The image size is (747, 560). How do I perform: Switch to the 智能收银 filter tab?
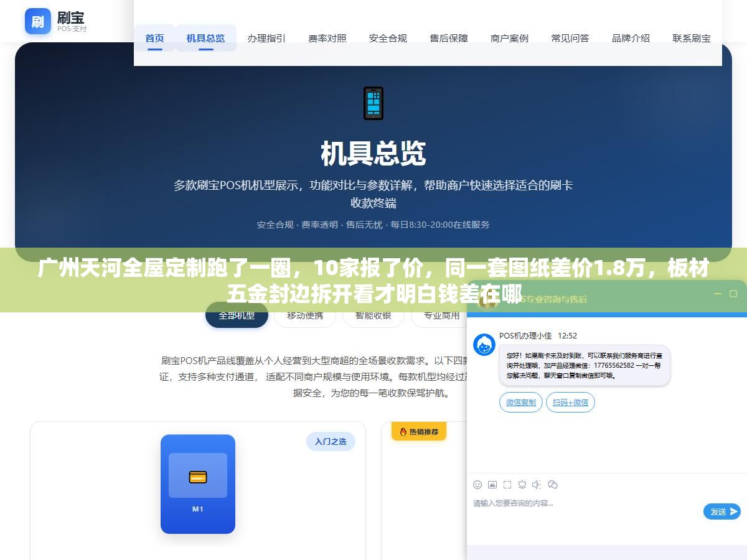coord(374,315)
